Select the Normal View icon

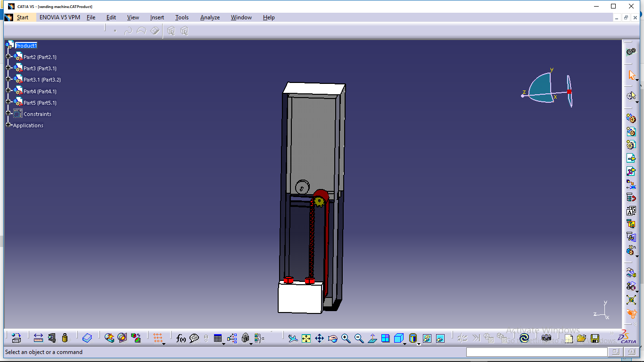[x=372, y=338]
